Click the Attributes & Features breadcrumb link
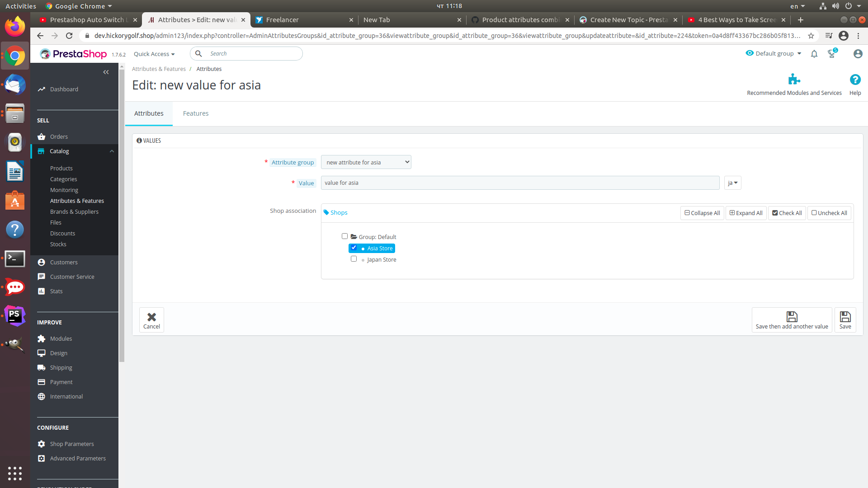 pos(159,69)
